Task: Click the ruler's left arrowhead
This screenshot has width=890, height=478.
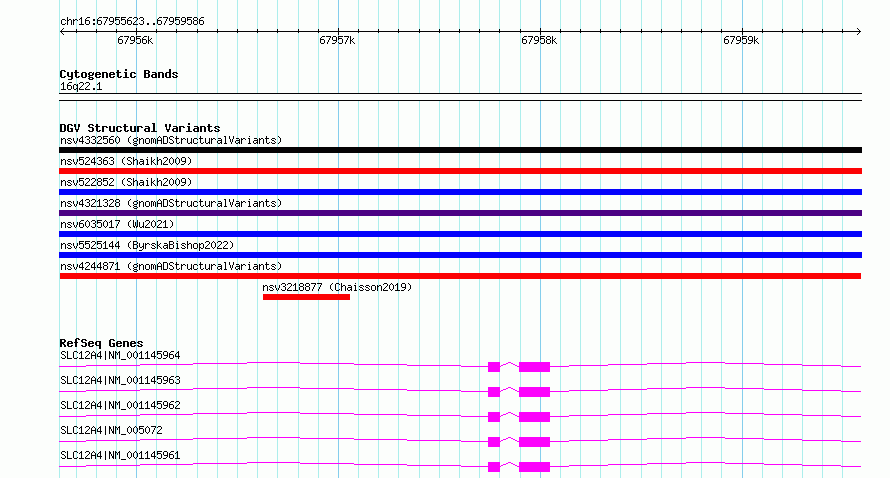Action: coord(62,32)
